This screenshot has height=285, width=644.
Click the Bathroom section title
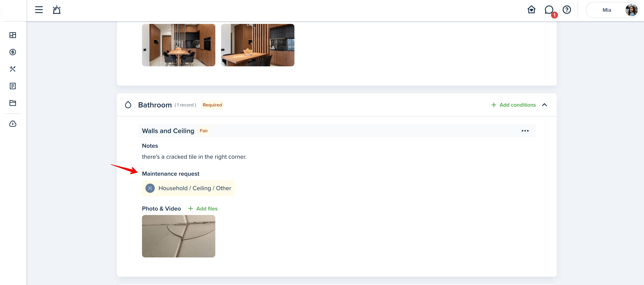click(x=155, y=105)
